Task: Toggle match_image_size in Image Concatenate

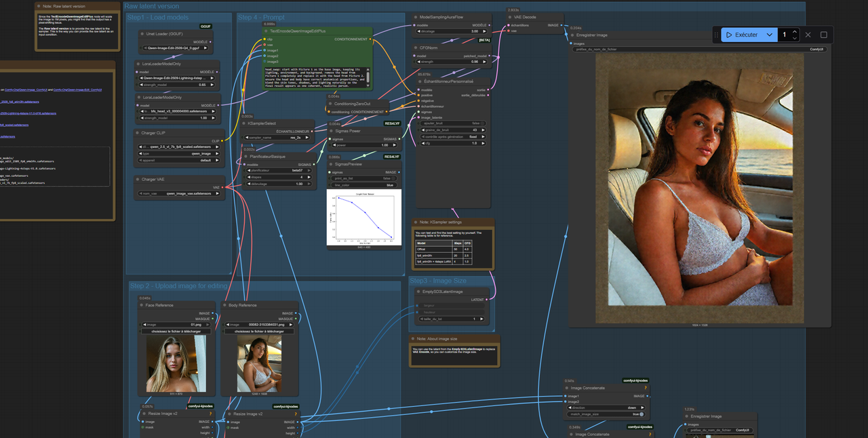Action: click(x=606, y=414)
